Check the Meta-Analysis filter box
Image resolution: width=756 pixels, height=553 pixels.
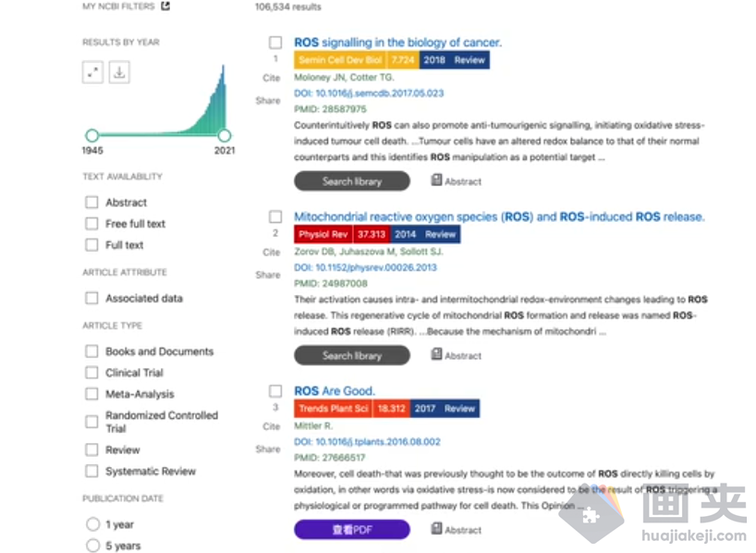pyautogui.click(x=91, y=394)
